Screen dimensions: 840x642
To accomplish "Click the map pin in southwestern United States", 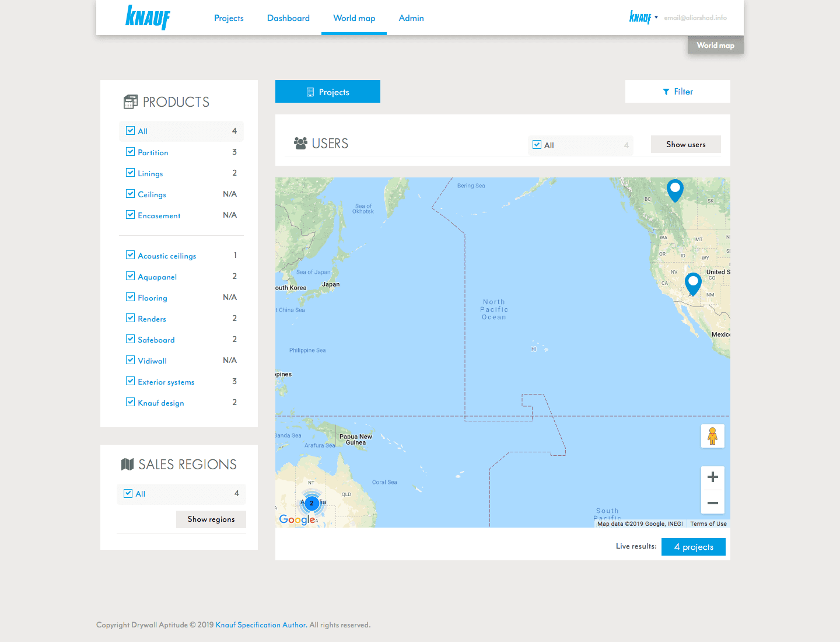I will [692, 282].
